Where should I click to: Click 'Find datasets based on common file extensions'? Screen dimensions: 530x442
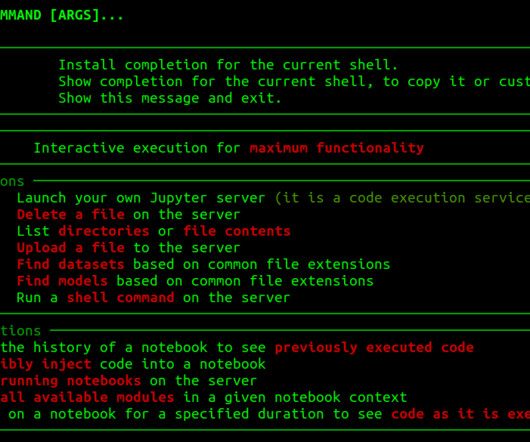(203, 264)
